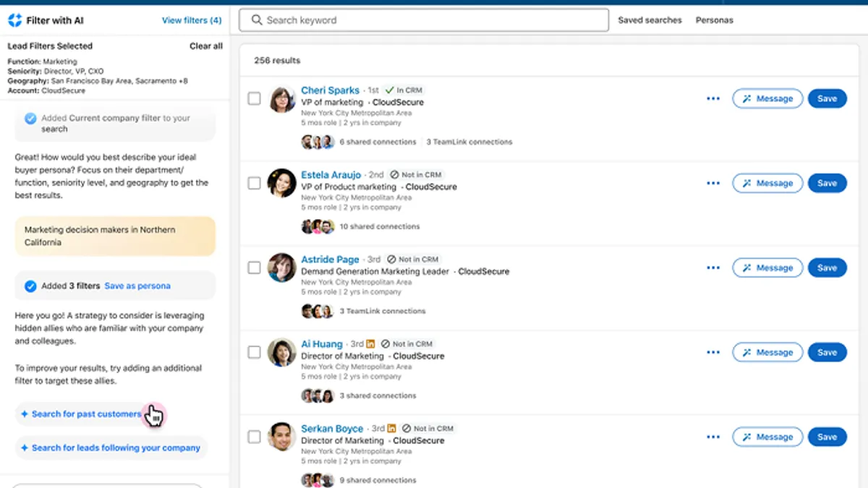This screenshot has width=868, height=488.
Task: Click '3 TeamLink connections' in Astride Page's row
Action: coord(383,312)
